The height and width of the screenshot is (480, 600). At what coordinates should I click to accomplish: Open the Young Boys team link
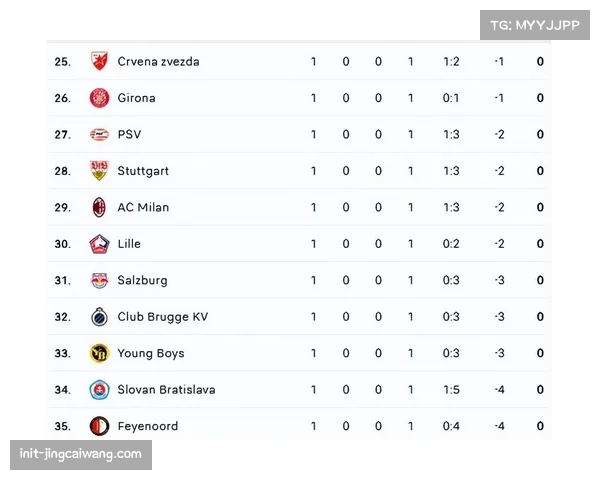pyautogui.click(x=151, y=353)
